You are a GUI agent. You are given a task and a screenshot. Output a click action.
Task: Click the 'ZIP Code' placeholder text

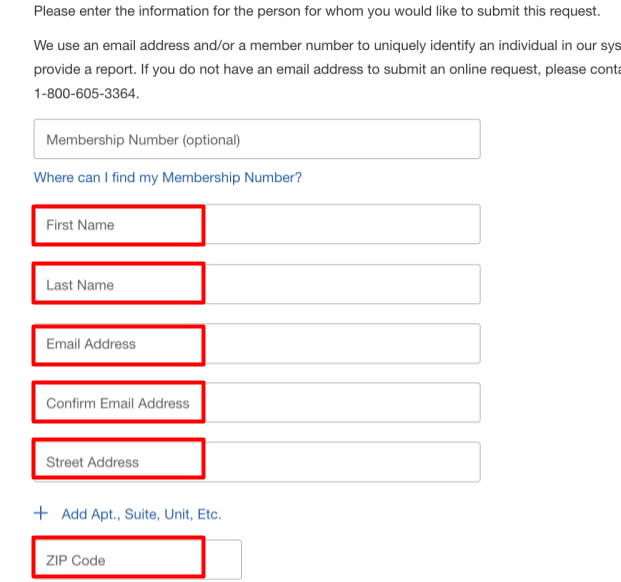click(x=75, y=560)
